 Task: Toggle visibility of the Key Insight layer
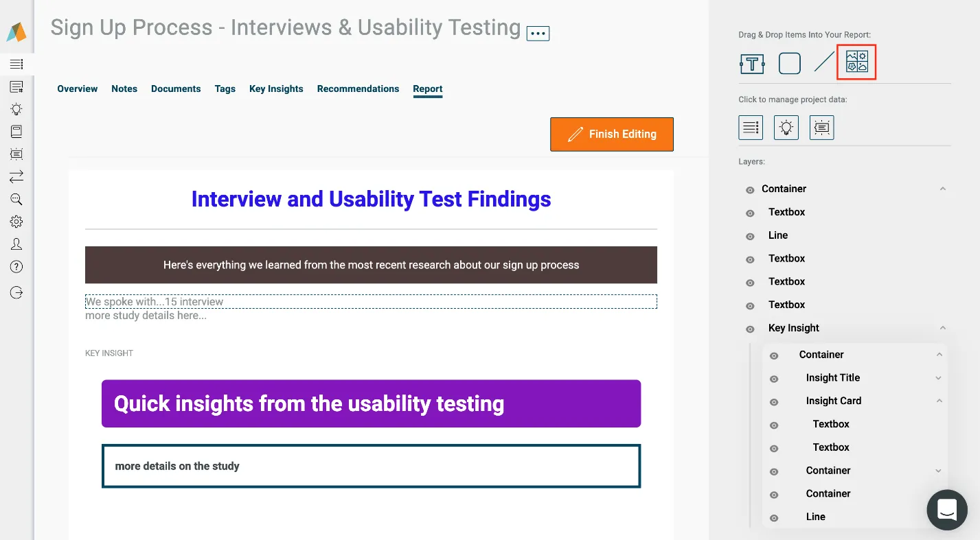[x=750, y=329]
